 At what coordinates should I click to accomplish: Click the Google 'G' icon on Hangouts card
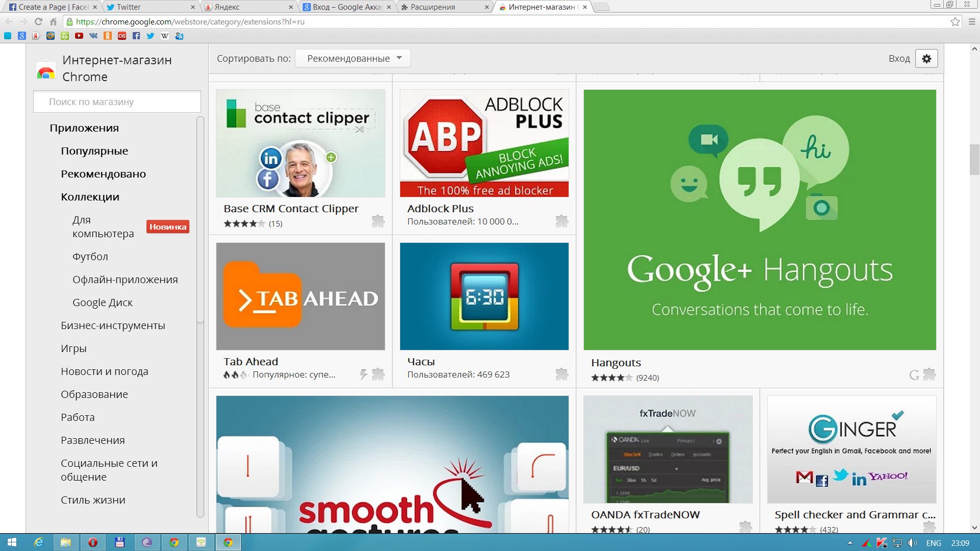click(914, 375)
